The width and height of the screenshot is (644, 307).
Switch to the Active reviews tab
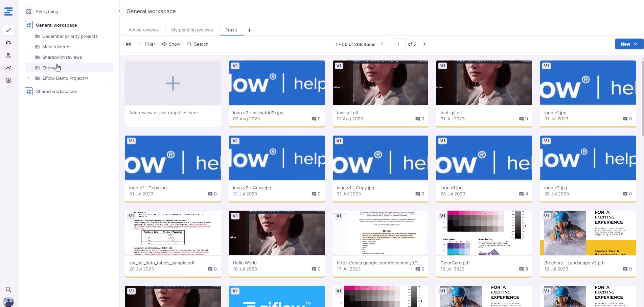click(143, 30)
